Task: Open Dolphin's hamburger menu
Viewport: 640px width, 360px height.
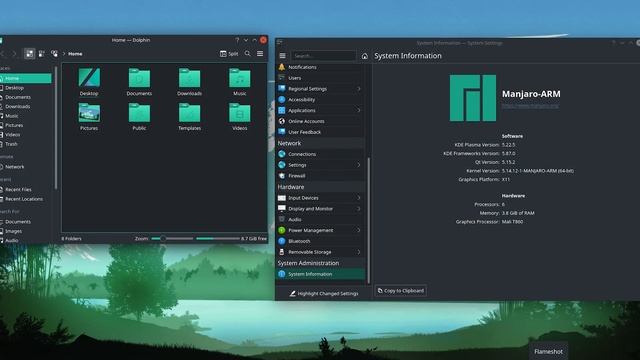Action: (x=260, y=53)
